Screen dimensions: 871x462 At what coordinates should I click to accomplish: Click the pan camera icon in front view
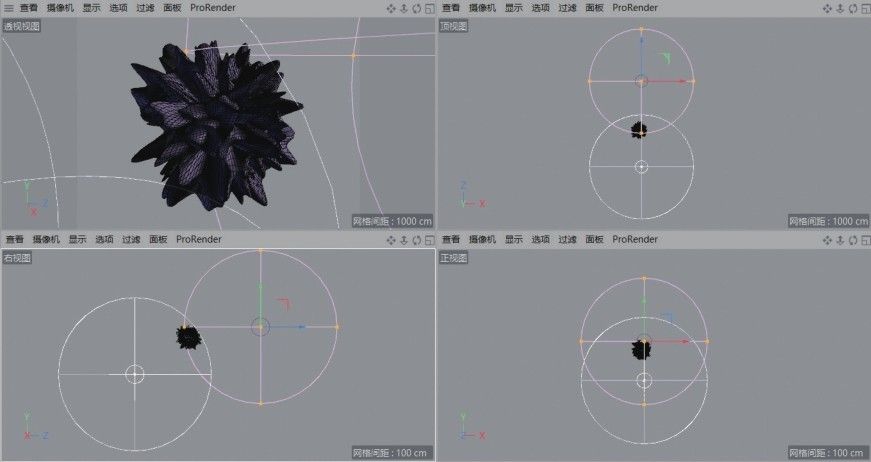click(827, 240)
